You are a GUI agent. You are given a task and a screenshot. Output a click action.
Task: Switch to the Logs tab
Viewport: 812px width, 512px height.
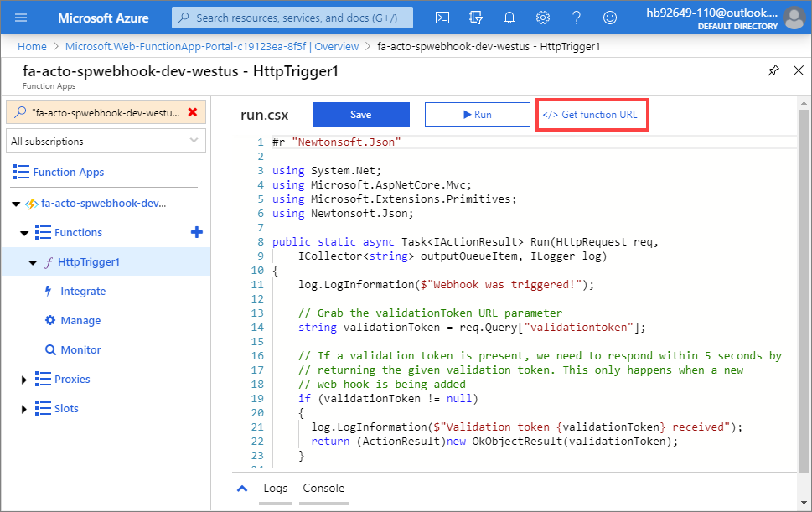(275, 488)
